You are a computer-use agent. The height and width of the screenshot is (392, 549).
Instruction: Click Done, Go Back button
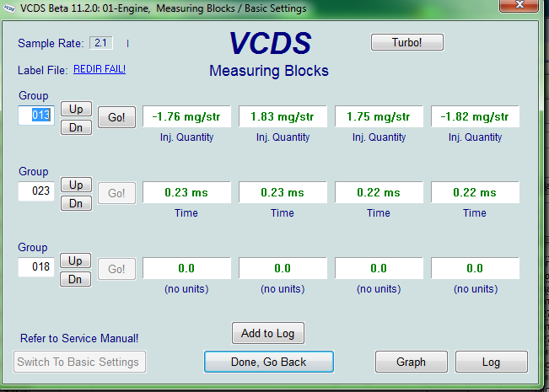point(269,362)
